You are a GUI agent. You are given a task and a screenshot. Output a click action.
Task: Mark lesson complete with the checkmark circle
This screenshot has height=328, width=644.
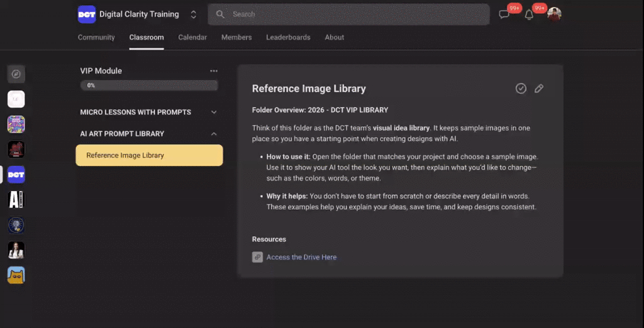521,88
